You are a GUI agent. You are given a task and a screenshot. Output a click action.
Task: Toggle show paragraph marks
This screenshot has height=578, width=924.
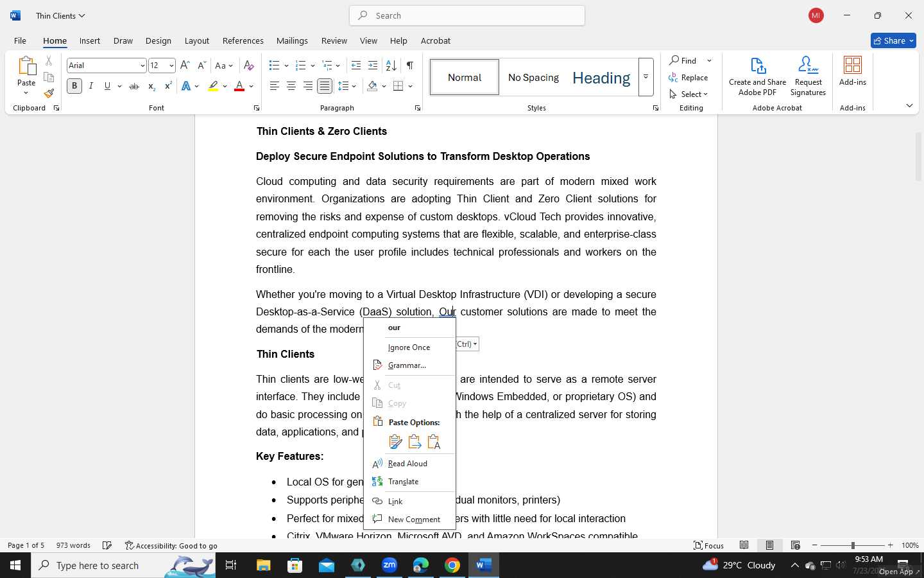(x=409, y=66)
